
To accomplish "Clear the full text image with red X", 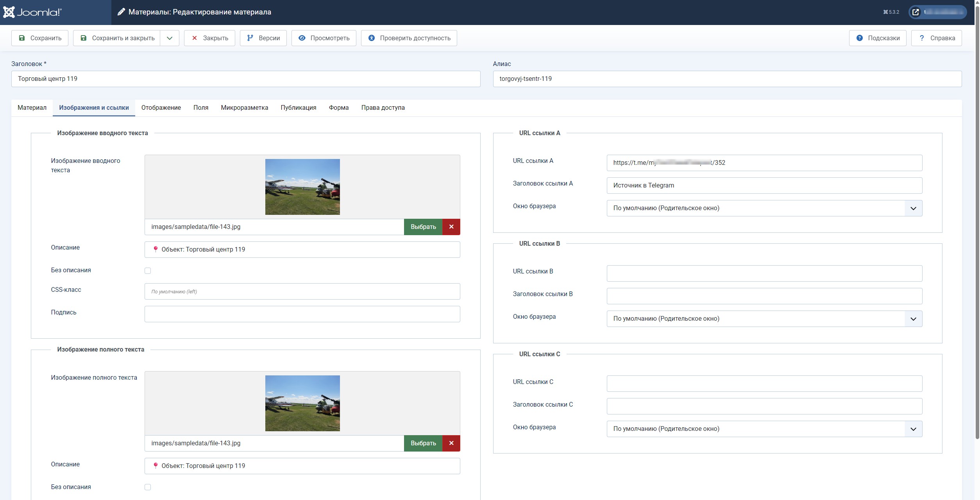I will [x=451, y=443].
